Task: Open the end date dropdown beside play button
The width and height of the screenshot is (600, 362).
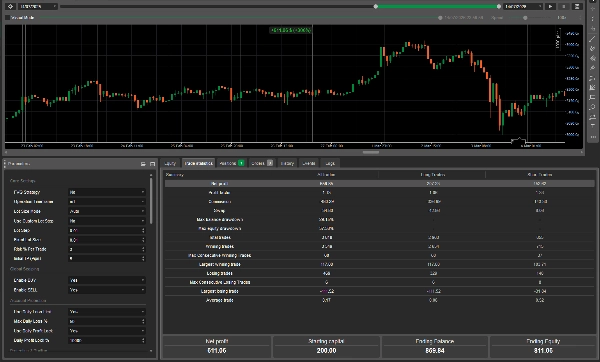Action: click(x=523, y=7)
